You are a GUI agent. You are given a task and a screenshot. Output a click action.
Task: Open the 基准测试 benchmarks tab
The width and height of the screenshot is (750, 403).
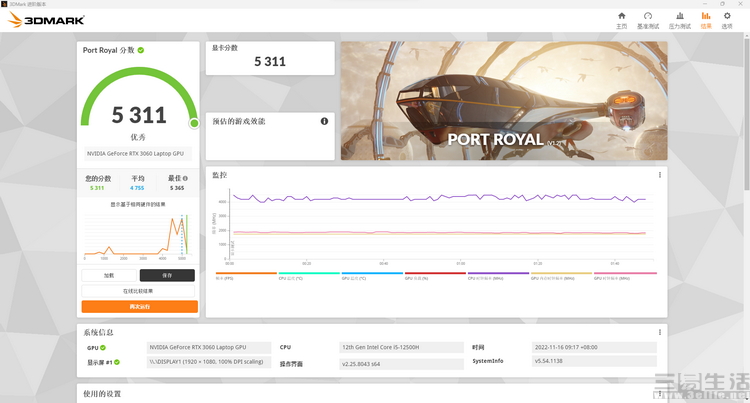[x=648, y=21]
